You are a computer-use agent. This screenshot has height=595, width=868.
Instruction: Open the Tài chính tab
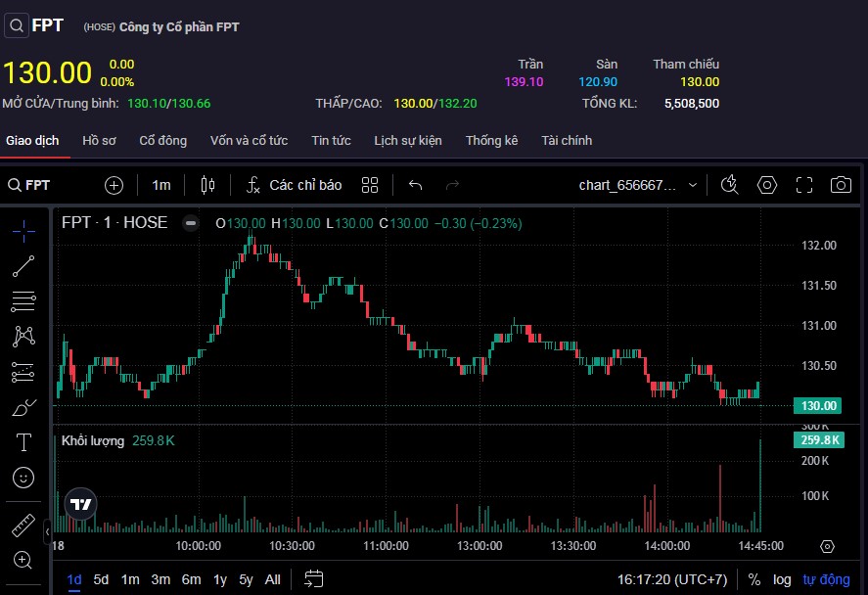pos(567,140)
